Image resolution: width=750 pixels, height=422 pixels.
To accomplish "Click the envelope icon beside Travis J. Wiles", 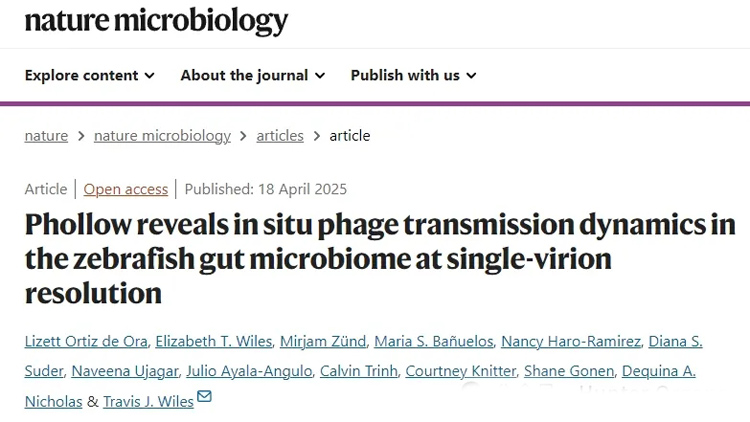I will [x=204, y=398].
